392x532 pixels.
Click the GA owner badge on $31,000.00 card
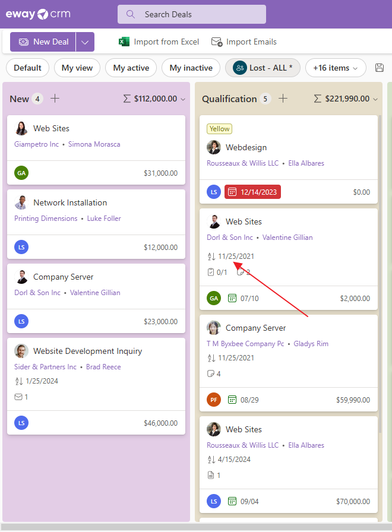pyautogui.click(x=21, y=173)
